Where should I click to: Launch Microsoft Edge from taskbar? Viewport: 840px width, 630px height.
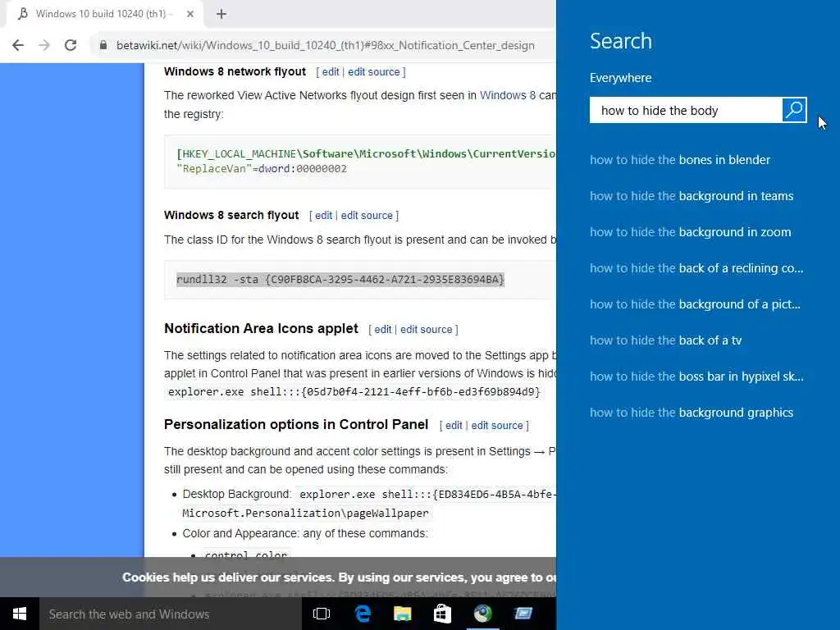pyautogui.click(x=363, y=614)
